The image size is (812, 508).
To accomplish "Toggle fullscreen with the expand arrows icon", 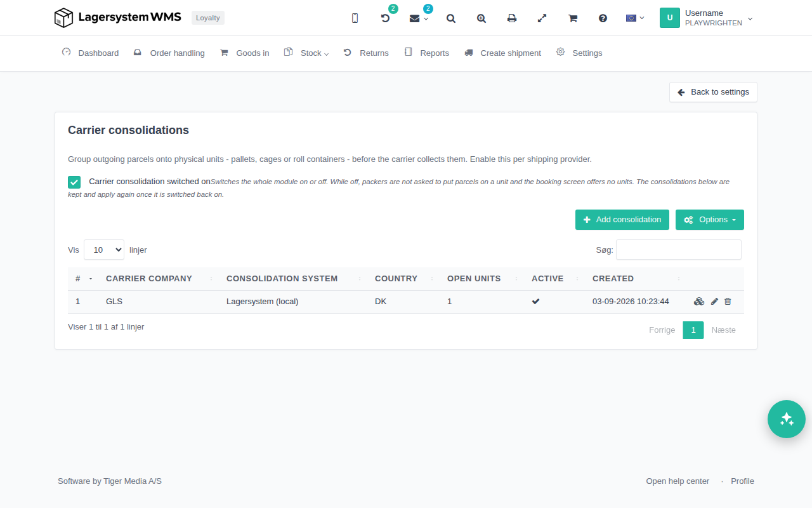I will [x=542, y=18].
